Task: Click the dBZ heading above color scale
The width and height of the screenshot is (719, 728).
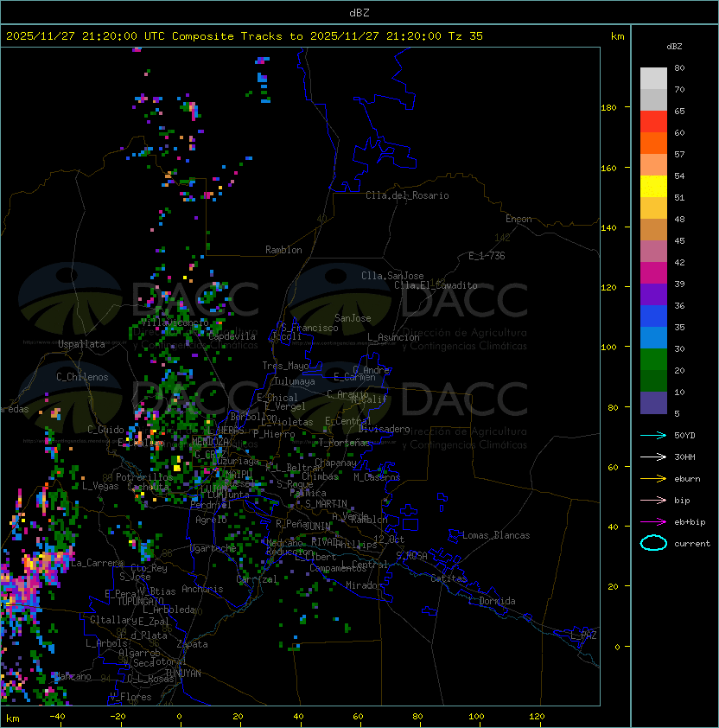Action: [x=674, y=47]
